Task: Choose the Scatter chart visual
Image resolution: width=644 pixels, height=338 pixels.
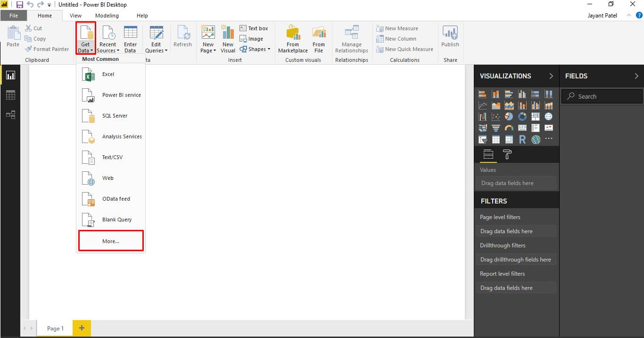Action: pyautogui.click(x=496, y=117)
